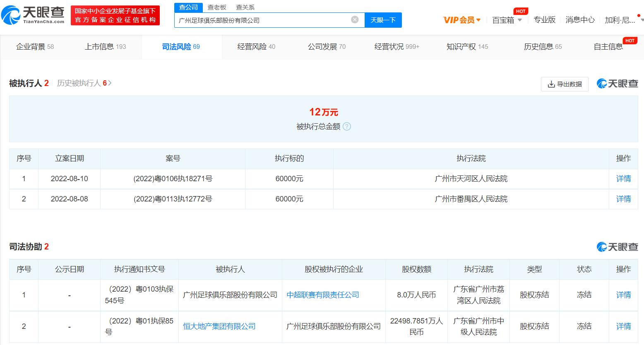
Task: Open the 恒大地产集团有限公司 company link
Action: [x=219, y=326]
